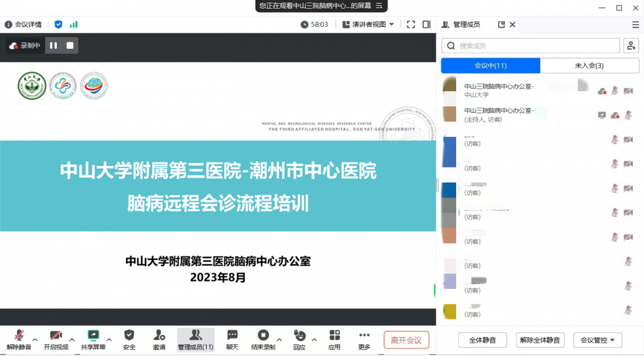Image resolution: width=644 pixels, height=356 pixels.
Task: Open the 回应 reactions menu
Action: 299,340
